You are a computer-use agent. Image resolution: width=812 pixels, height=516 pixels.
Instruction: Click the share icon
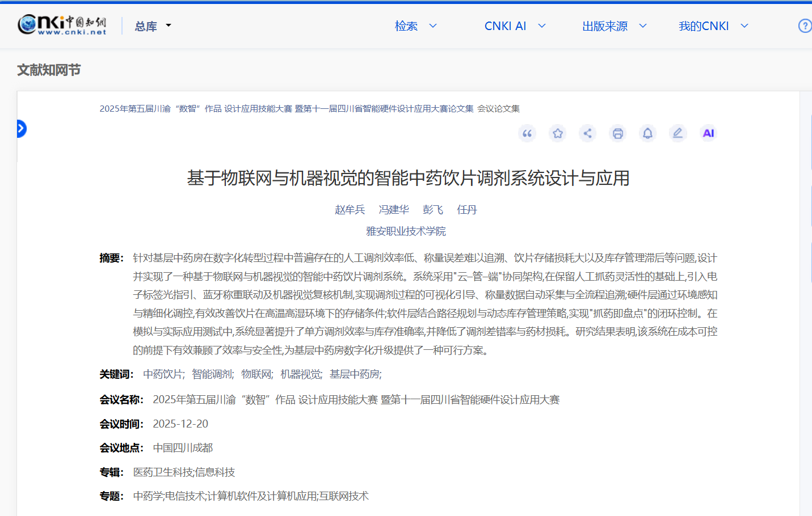tap(587, 133)
